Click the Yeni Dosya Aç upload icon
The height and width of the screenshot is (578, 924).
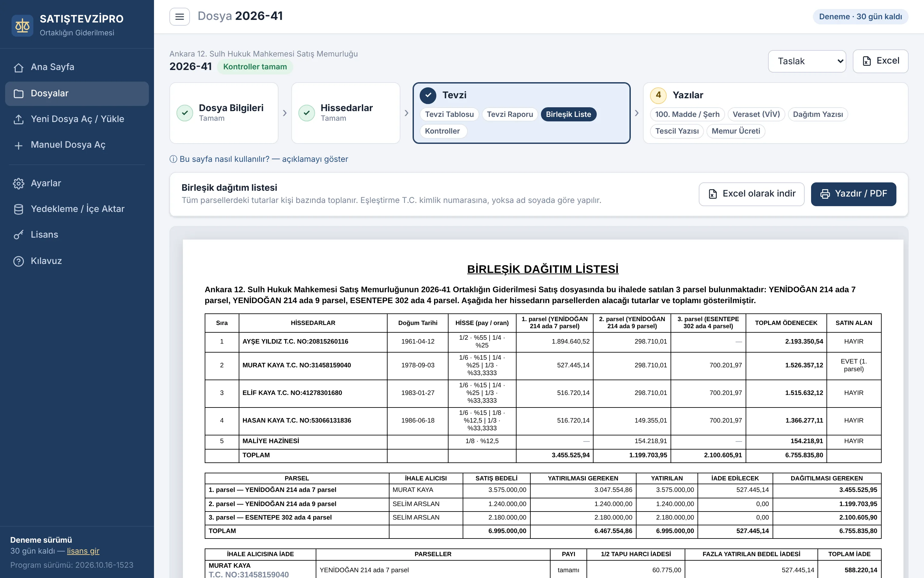pos(18,119)
